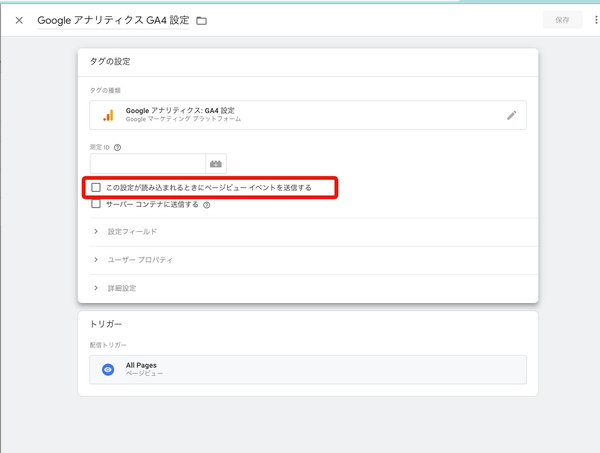This screenshot has width=600, height=453.
Task: Click the 配信トリガー label
Action: 108,345
